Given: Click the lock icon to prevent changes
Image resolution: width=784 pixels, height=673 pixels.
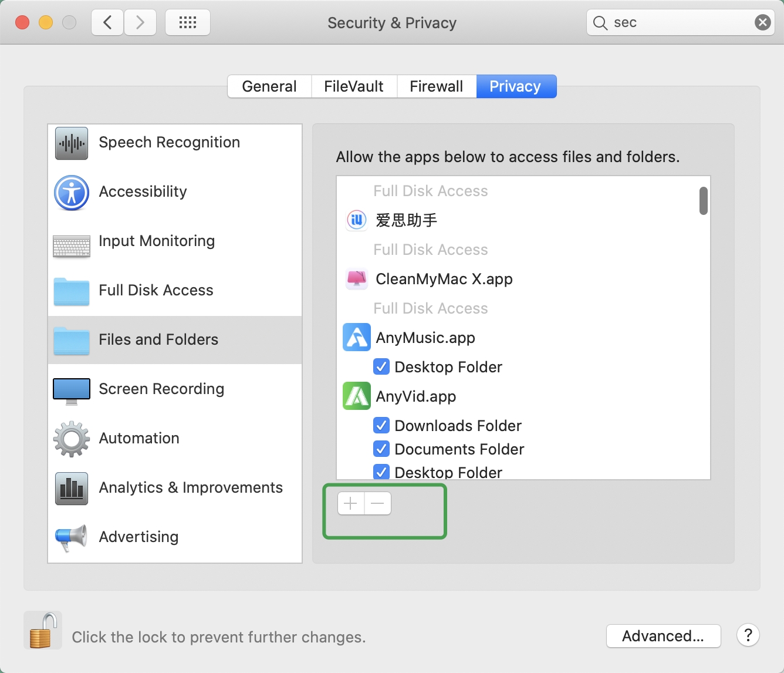Looking at the screenshot, I should point(42,631).
